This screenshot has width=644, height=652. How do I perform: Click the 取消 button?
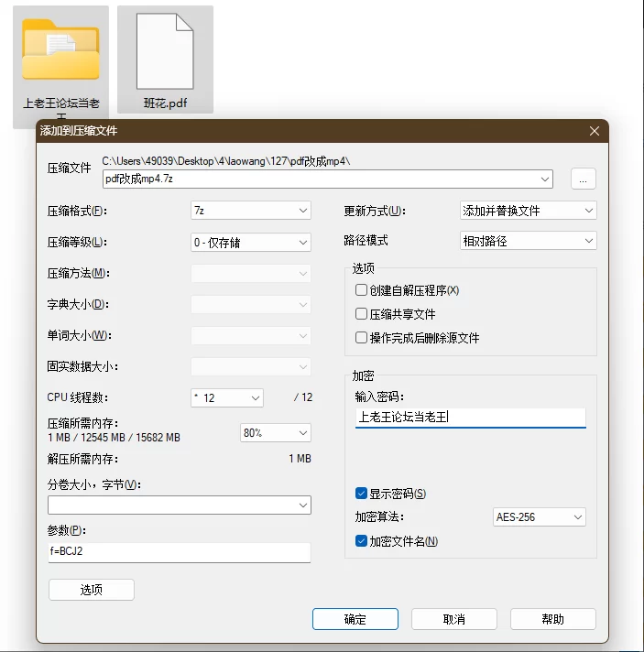453,619
